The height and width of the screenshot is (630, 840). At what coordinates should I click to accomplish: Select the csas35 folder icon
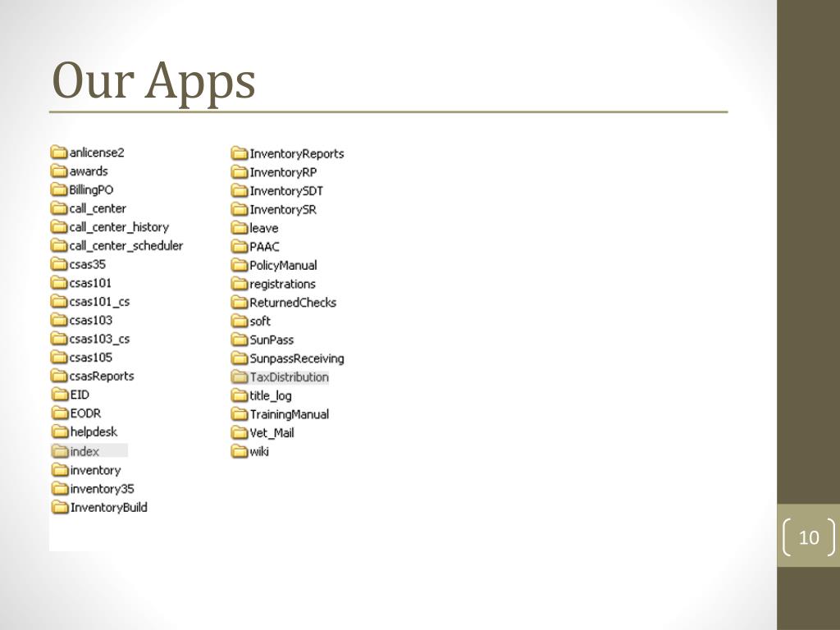coord(59,264)
